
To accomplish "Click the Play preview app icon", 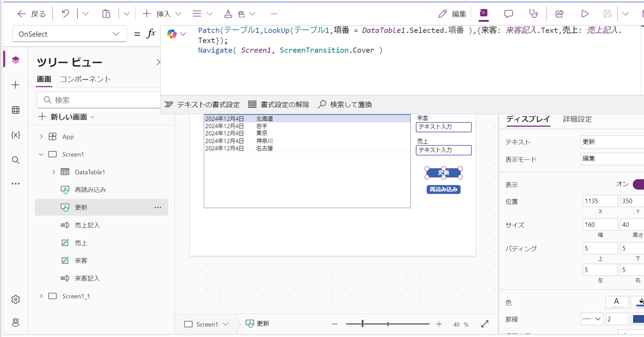I will [584, 14].
